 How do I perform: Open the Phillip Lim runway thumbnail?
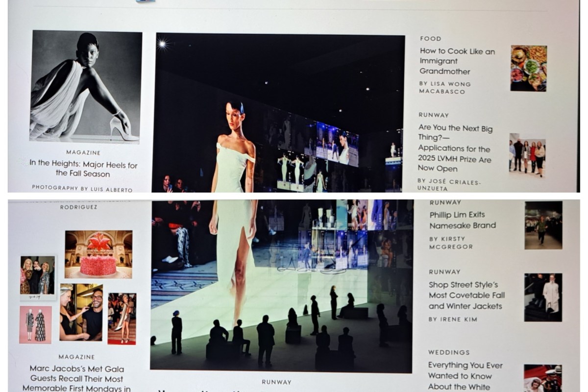point(543,225)
